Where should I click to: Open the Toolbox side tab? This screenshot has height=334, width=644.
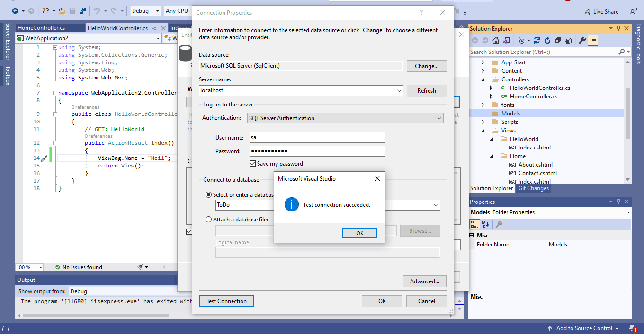8,75
